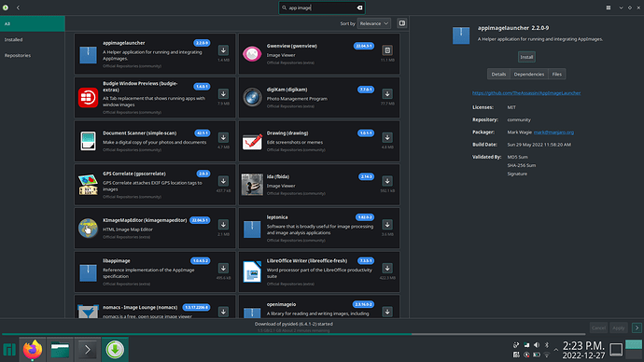
Task: Click the download arrow for digiKam
Action: [387, 94]
